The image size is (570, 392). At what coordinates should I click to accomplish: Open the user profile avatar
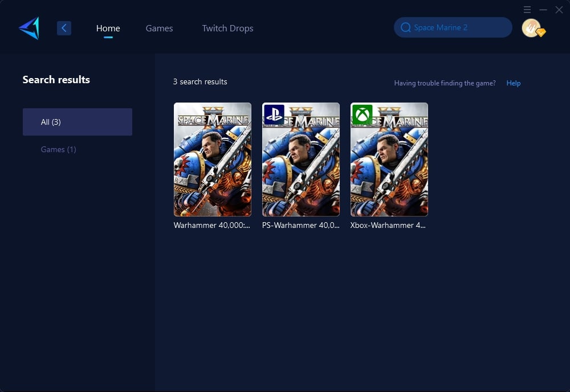[532, 28]
